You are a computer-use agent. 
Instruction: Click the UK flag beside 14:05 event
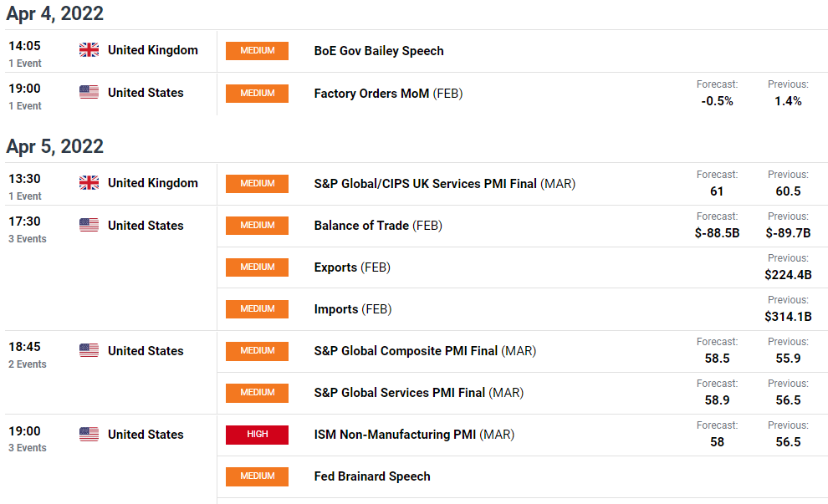point(89,50)
